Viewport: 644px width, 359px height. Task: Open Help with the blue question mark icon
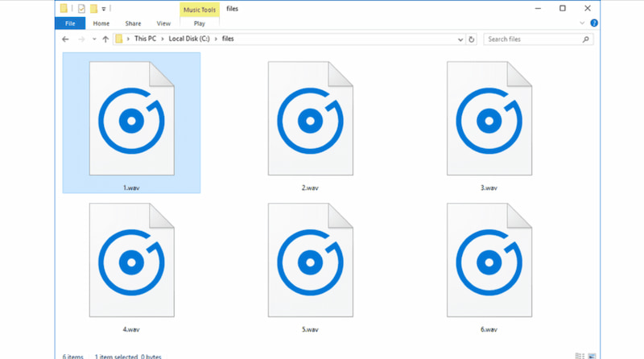595,23
